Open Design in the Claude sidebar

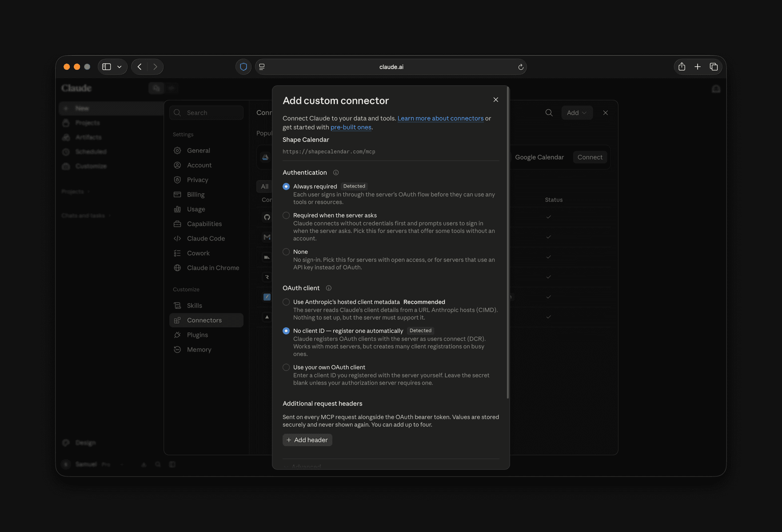[80, 443]
